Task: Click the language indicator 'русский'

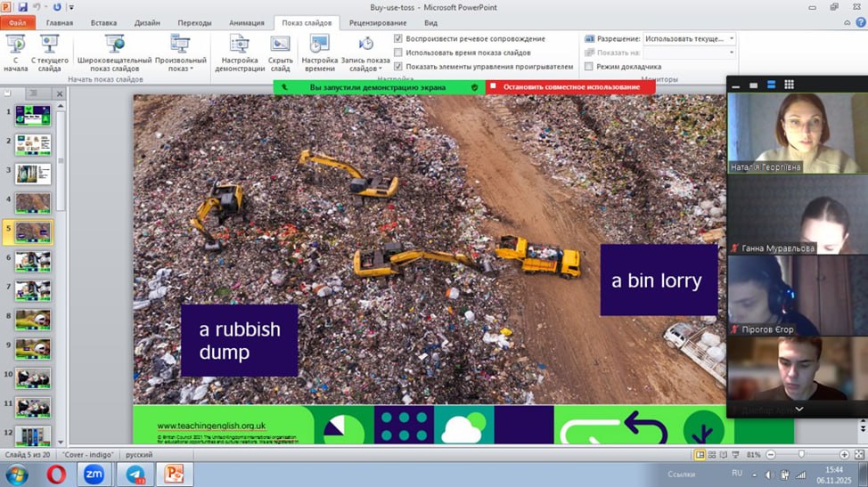Action: (139, 455)
